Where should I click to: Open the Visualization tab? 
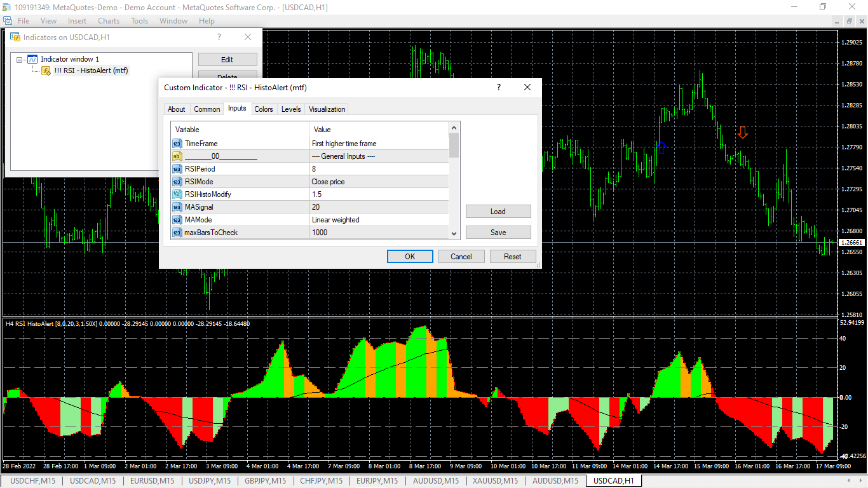[327, 109]
